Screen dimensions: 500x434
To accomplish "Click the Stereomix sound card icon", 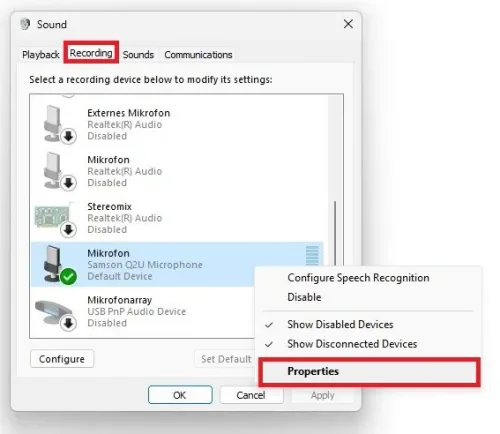I will tap(53, 217).
